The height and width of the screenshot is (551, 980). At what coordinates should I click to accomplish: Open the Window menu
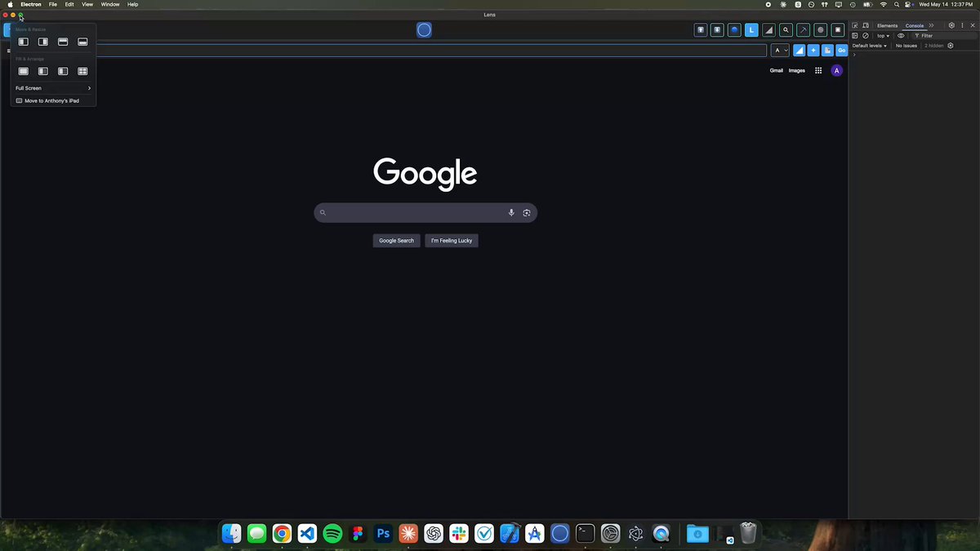point(110,4)
